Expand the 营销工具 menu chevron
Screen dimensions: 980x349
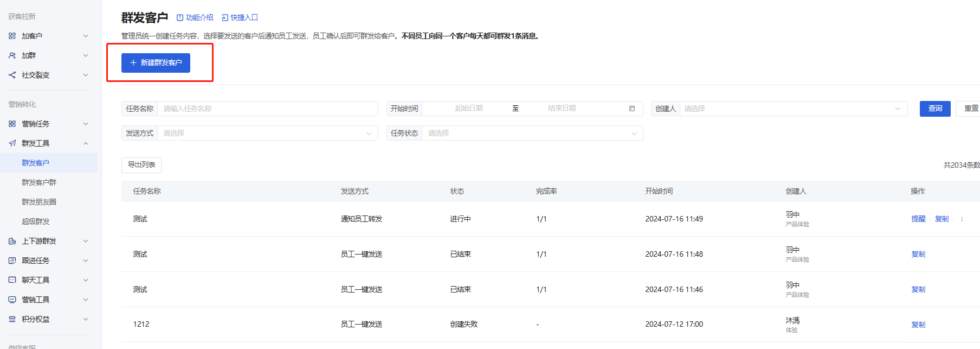86,300
